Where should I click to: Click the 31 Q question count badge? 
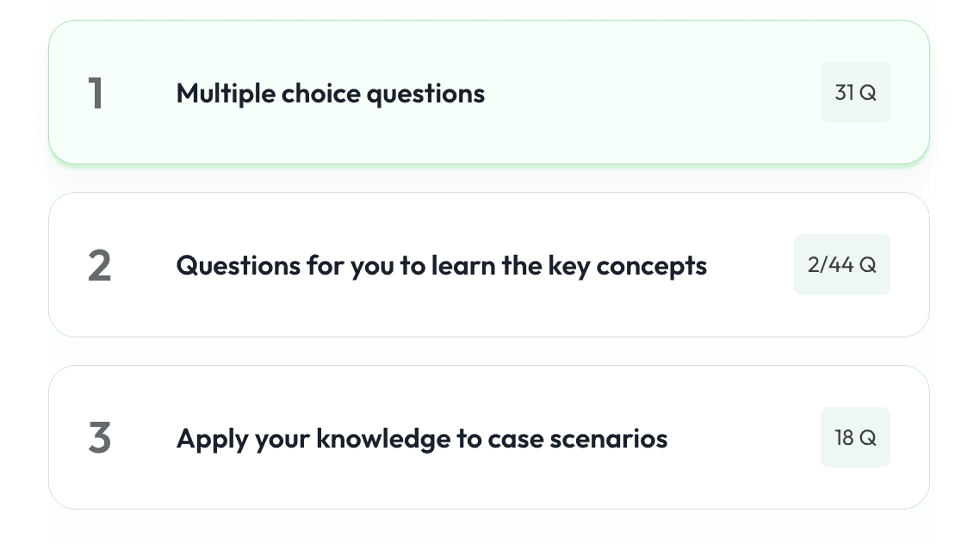coord(855,92)
